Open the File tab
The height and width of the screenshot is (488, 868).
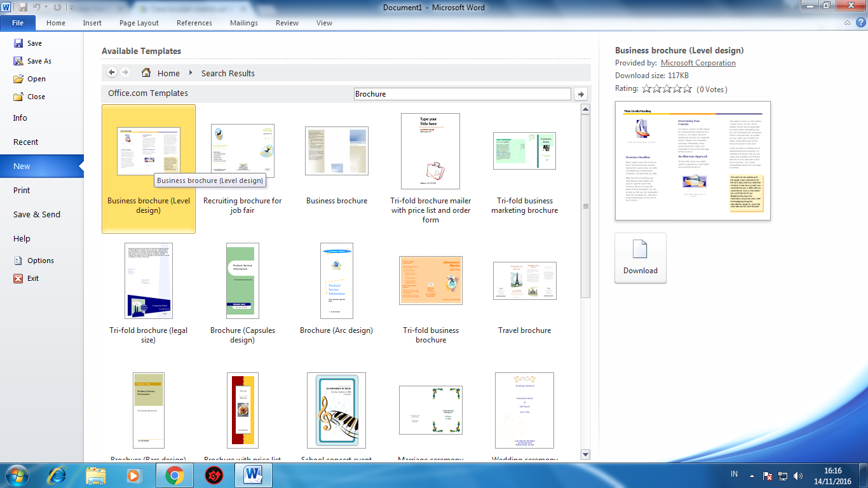coord(18,23)
